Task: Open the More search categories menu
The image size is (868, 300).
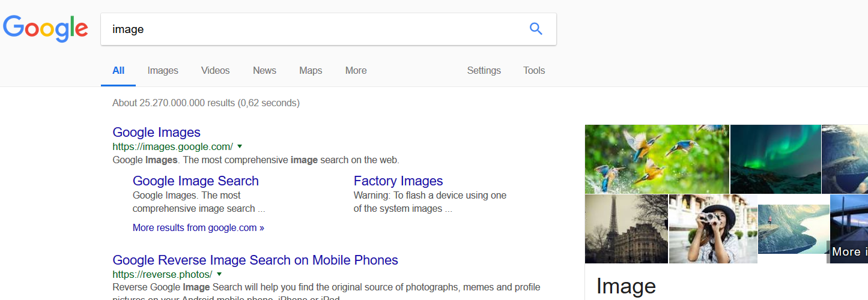Action: [x=356, y=71]
